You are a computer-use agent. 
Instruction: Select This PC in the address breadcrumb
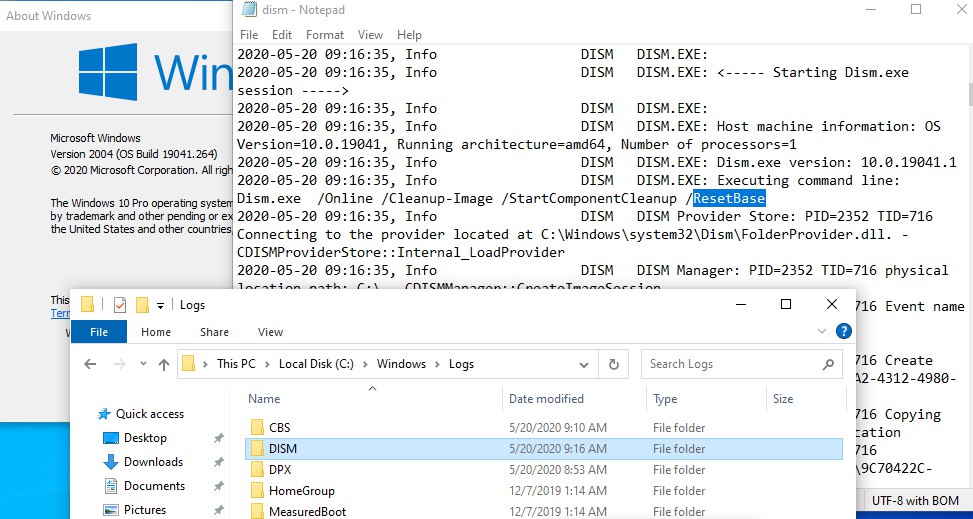[236, 364]
